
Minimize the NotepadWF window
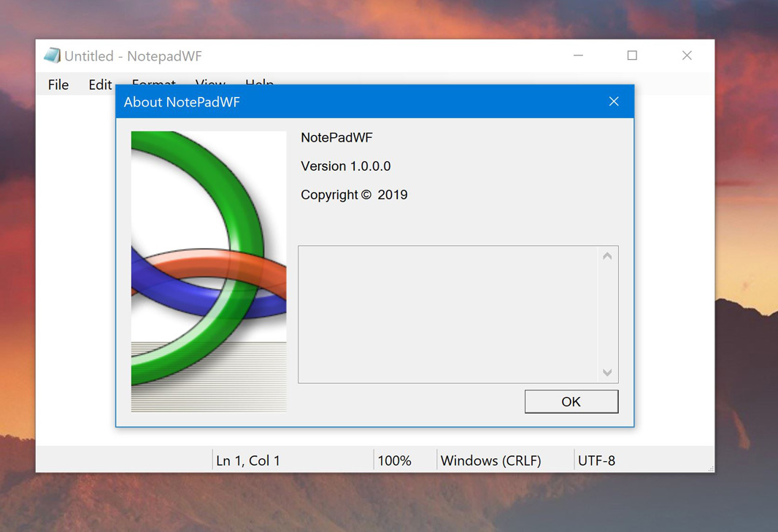click(578, 55)
